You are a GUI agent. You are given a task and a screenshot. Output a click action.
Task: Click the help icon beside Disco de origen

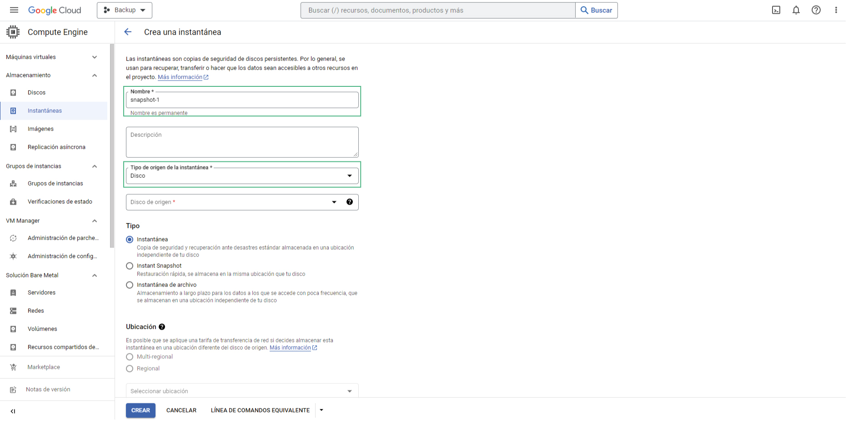tap(349, 202)
